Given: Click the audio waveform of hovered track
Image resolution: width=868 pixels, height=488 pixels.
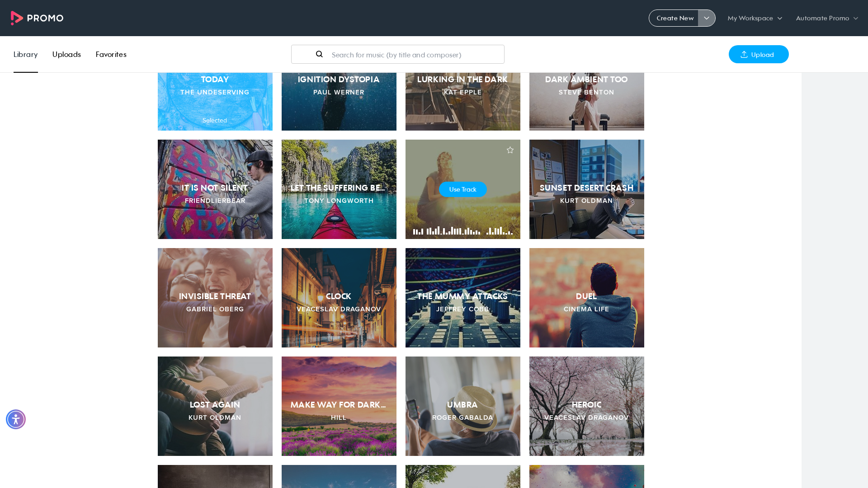Looking at the screenshot, I should 463,230.
